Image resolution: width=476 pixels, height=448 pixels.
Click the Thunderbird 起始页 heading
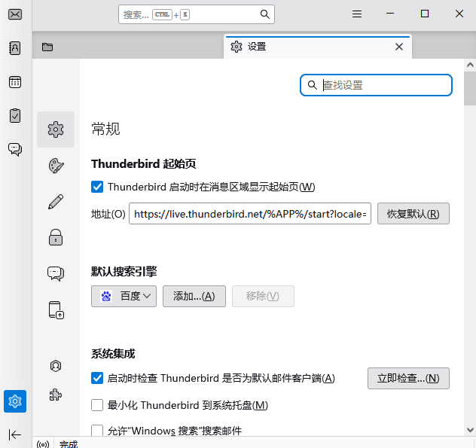tap(143, 164)
